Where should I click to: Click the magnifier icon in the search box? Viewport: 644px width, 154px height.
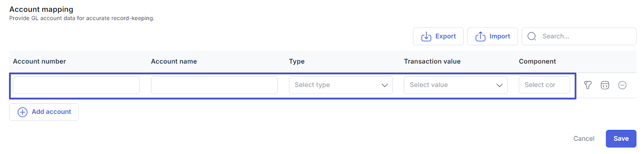pyautogui.click(x=532, y=36)
